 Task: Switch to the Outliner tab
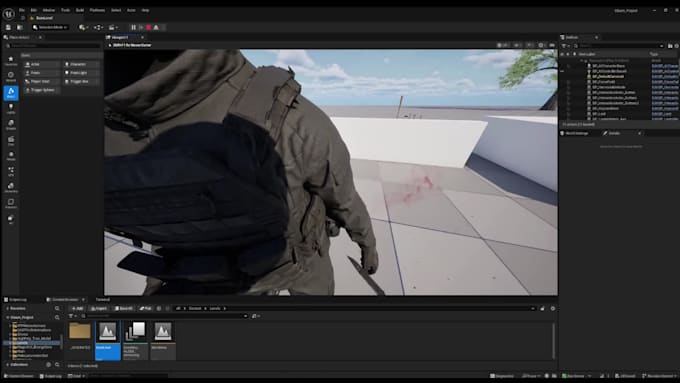(x=572, y=37)
